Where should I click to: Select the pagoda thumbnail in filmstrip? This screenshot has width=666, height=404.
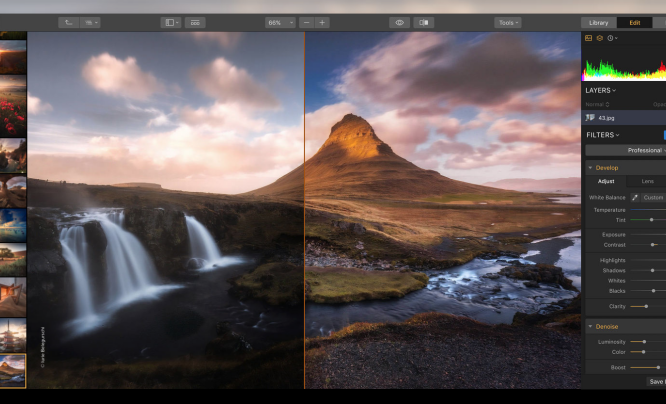(13, 336)
